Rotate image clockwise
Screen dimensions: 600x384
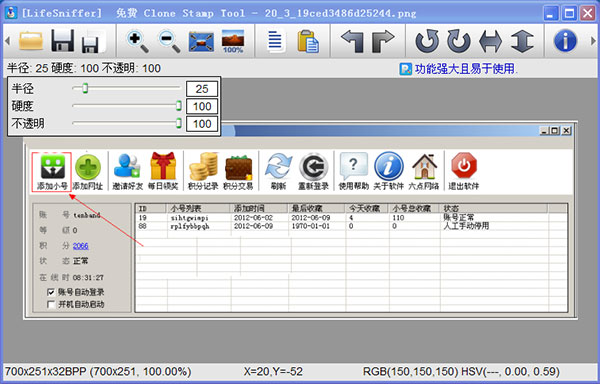point(459,41)
